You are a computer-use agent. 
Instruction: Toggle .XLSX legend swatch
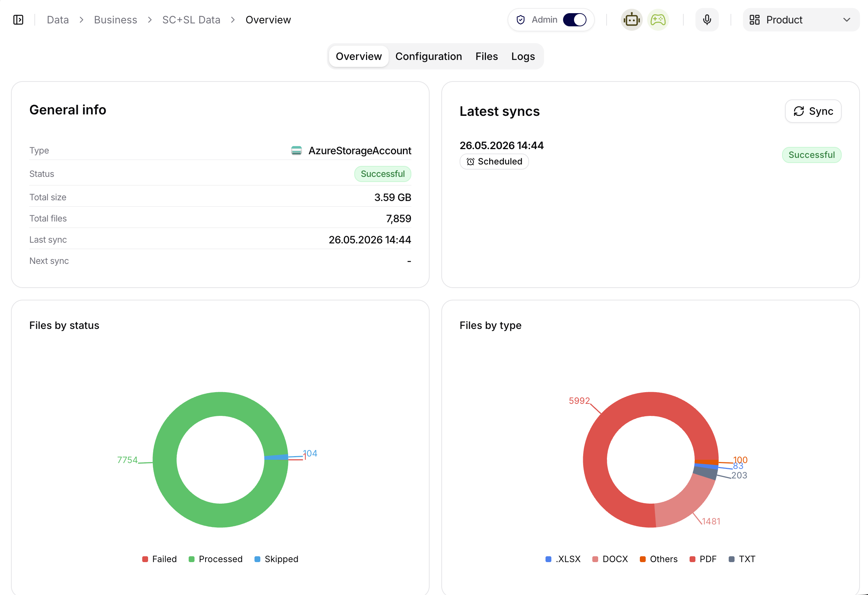click(x=548, y=559)
